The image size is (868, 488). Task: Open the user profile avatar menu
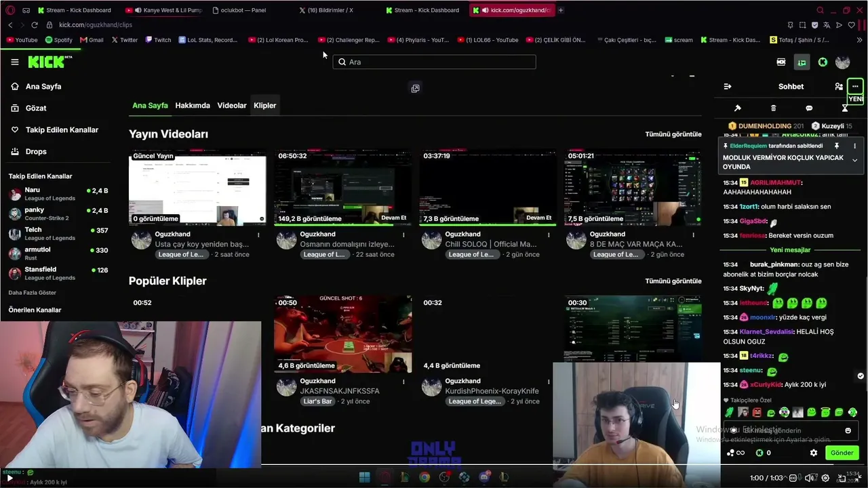pyautogui.click(x=843, y=62)
